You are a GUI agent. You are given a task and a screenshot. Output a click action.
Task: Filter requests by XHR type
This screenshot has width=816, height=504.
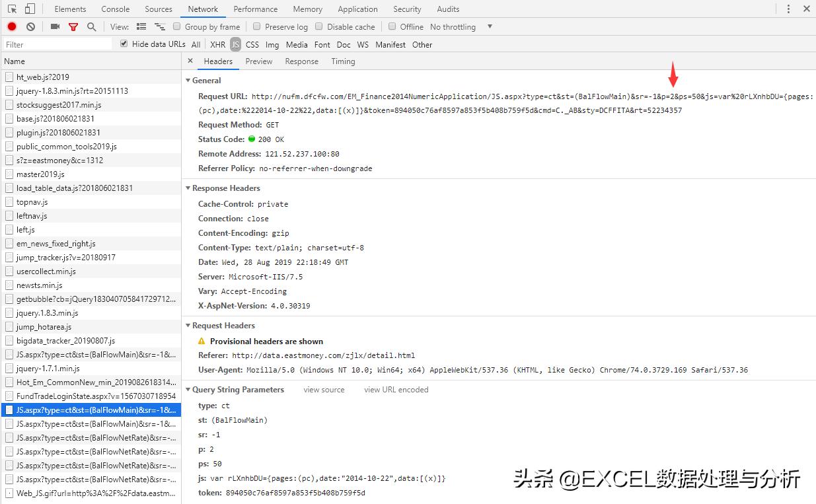pyautogui.click(x=217, y=44)
